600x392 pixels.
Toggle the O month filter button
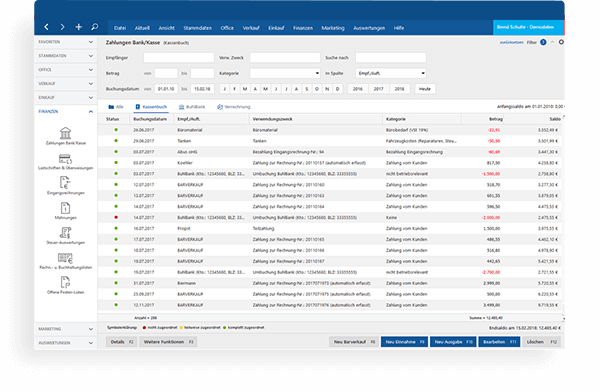pyautogui.click(x=317, y=89)
